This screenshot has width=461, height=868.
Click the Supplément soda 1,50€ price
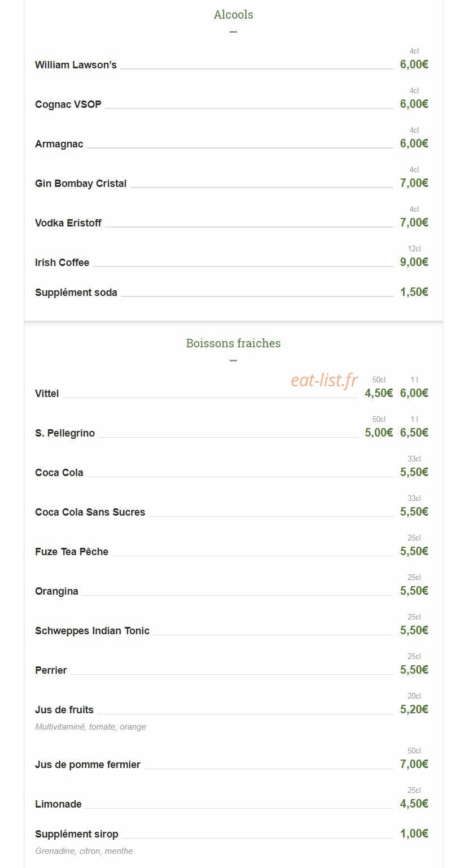414,292
